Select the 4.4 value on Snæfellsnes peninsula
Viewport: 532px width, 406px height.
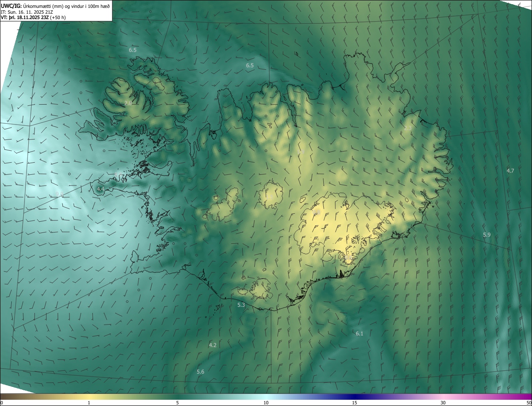pyautogui.click(x=100, y=189)
